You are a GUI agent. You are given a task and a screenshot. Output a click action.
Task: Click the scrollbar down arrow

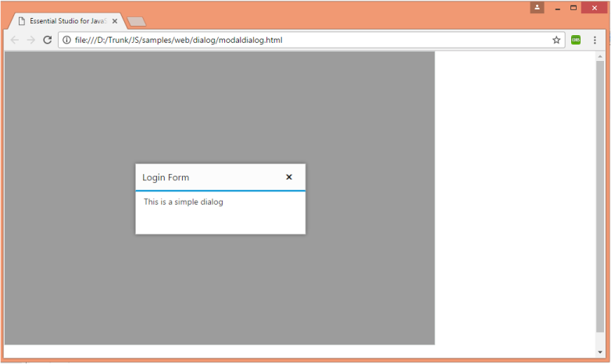click(600, 352)
